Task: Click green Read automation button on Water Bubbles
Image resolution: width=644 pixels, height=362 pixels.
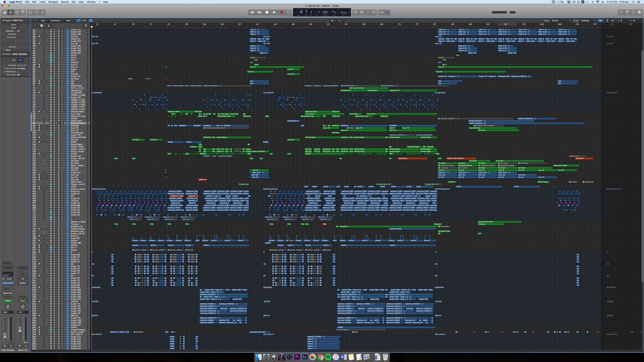Action: (x=8, y=301)
